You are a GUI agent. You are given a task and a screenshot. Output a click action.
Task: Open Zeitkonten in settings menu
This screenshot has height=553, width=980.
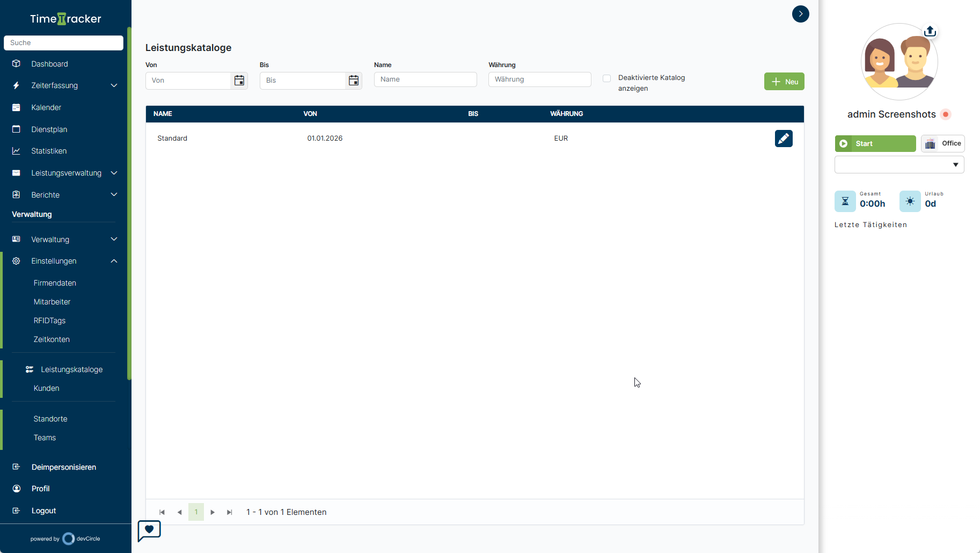coord(52,339)
